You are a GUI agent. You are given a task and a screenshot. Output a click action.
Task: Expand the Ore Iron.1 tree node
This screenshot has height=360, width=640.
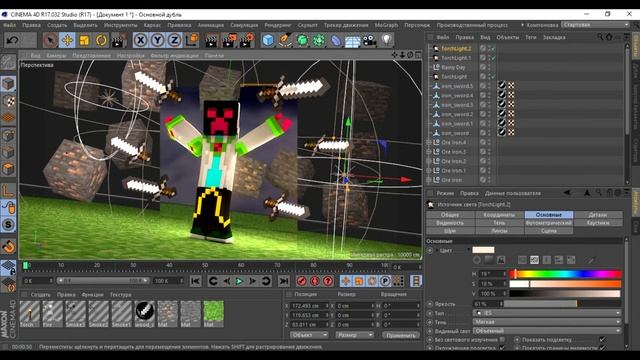(x=429, y=171)
